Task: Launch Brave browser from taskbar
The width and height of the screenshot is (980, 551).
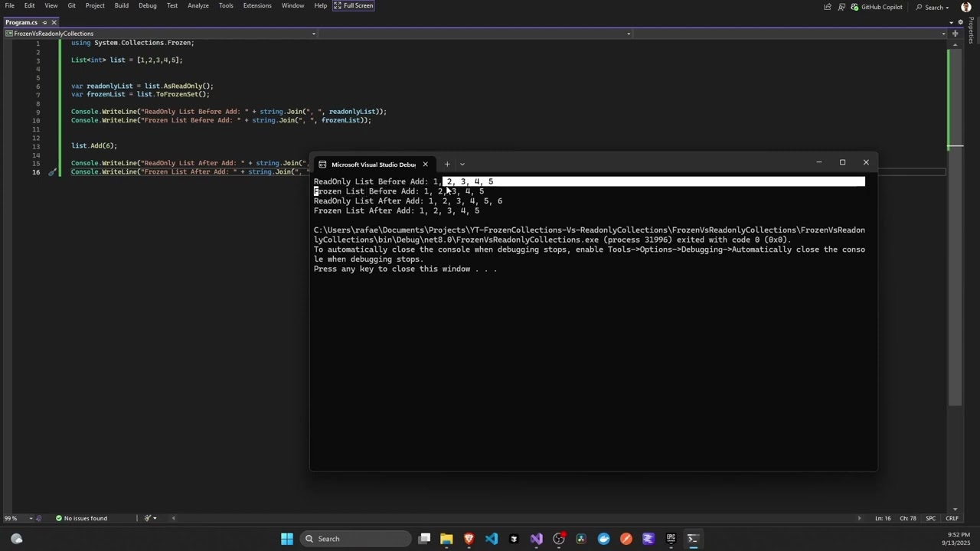Action: click(x=469, y=539)
